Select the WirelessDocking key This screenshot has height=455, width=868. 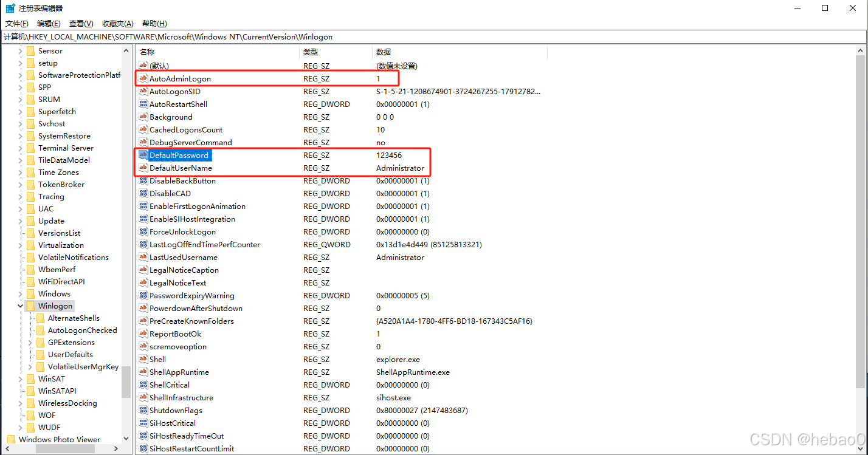(67, 403)
